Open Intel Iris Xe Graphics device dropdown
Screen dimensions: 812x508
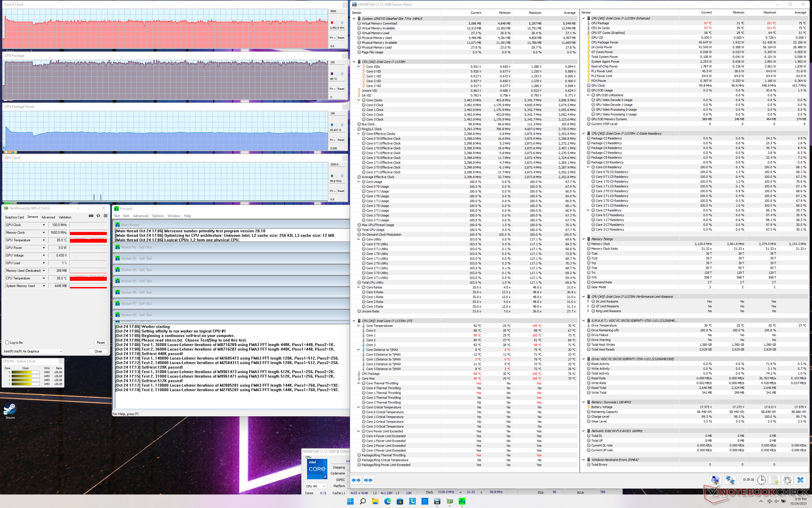pyautogui.click(x=61, y=351)
